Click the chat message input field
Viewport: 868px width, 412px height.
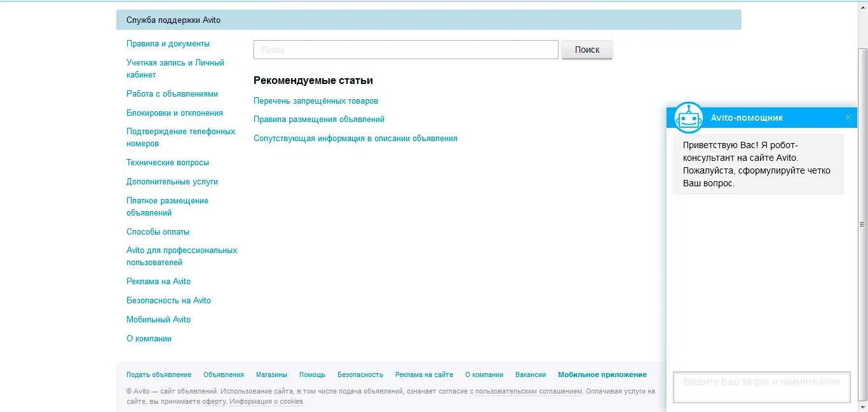(x=761, y=387)
